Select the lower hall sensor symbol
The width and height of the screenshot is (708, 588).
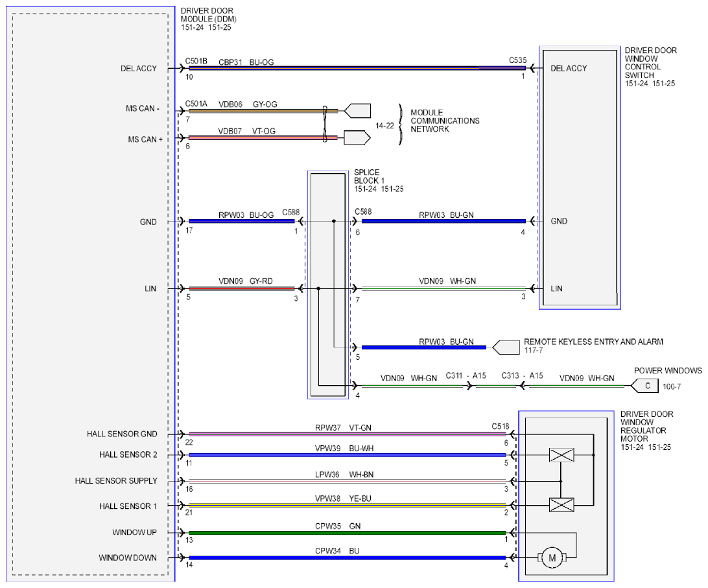pyautogui.click(x=561, y=505)
